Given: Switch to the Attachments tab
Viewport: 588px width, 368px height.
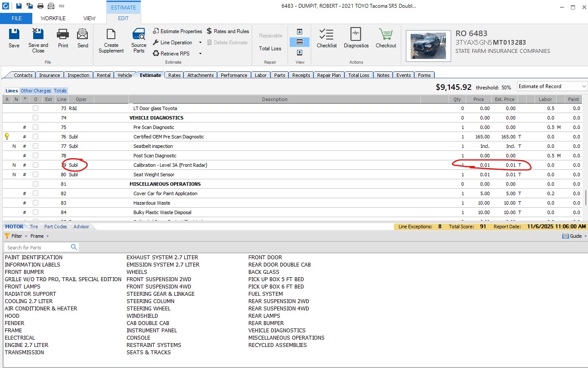Looking at the screenshot, I should pos(200,75).
